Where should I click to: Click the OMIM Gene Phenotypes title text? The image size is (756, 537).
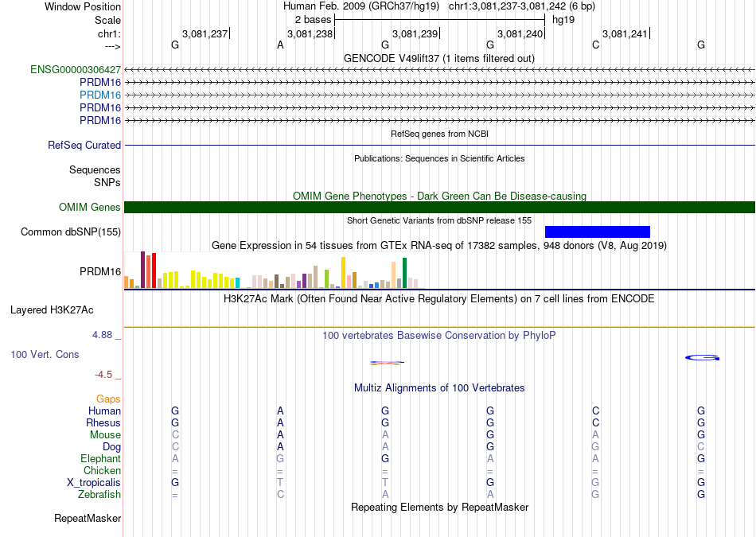pyautogui.click(x=439, y=197)
